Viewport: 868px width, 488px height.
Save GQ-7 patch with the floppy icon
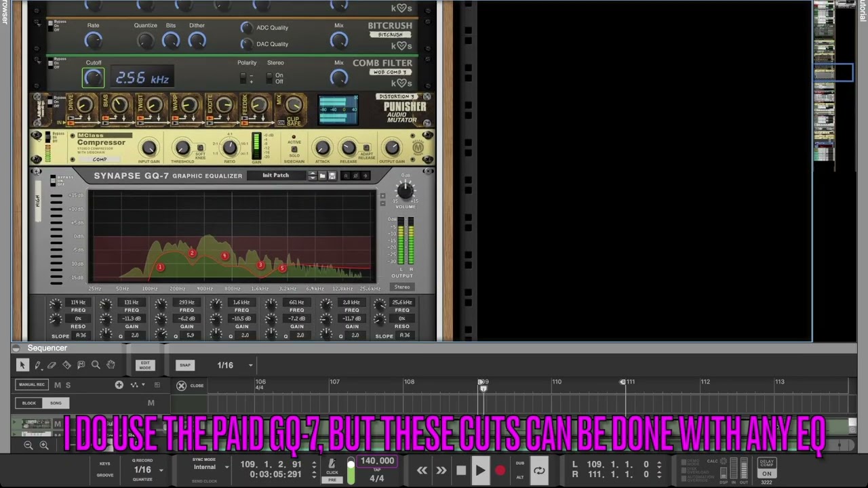pos(332,176)
